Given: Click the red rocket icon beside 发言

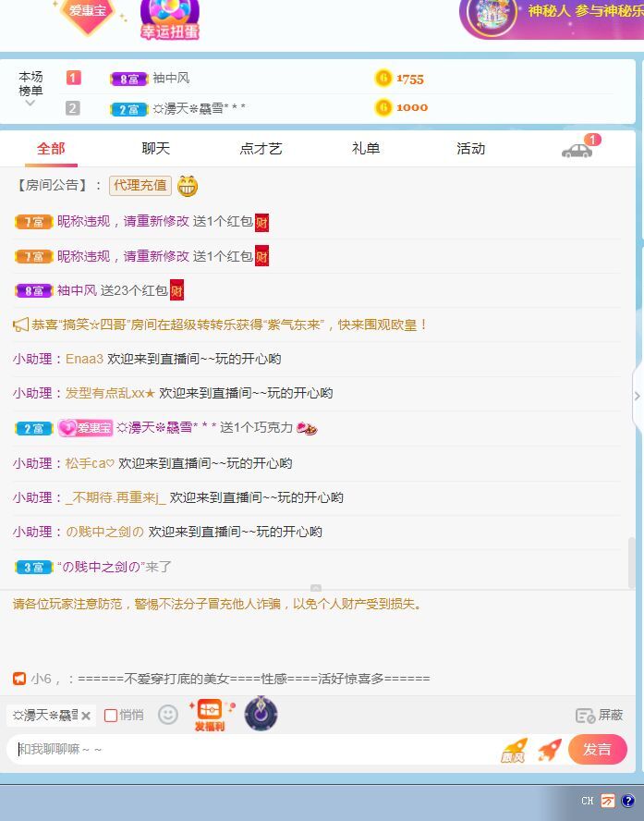Looking at the screenshot, I should (x=550, y=750).
